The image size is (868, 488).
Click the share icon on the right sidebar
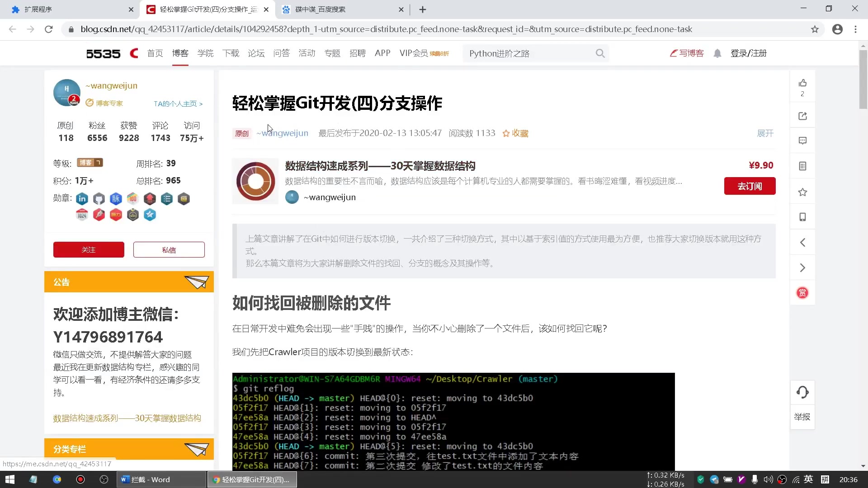[802, 115]
